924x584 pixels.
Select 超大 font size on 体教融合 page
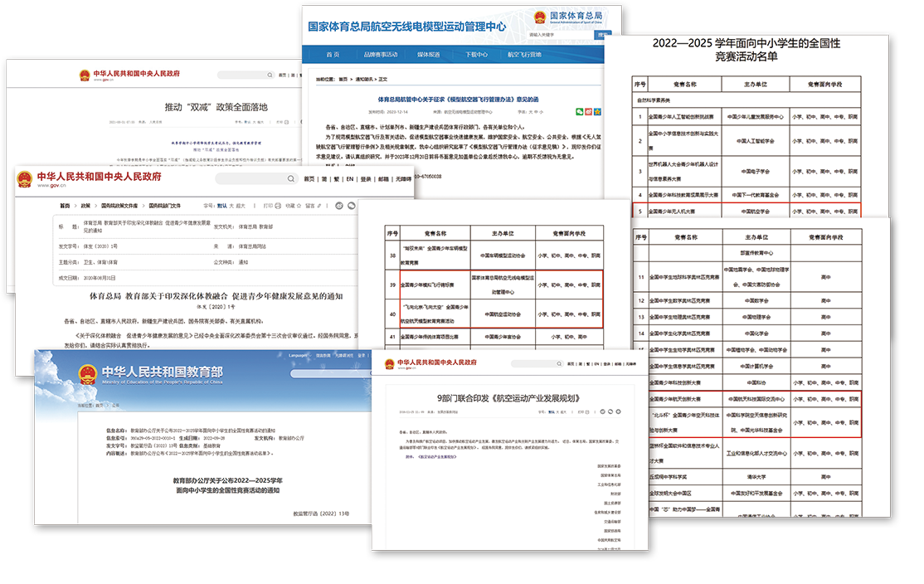(240, 206)
